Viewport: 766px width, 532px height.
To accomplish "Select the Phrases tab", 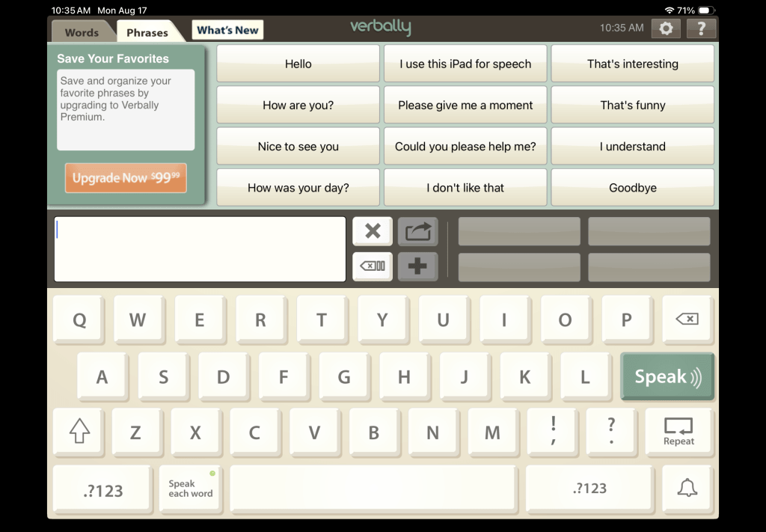I will point(147,32).
